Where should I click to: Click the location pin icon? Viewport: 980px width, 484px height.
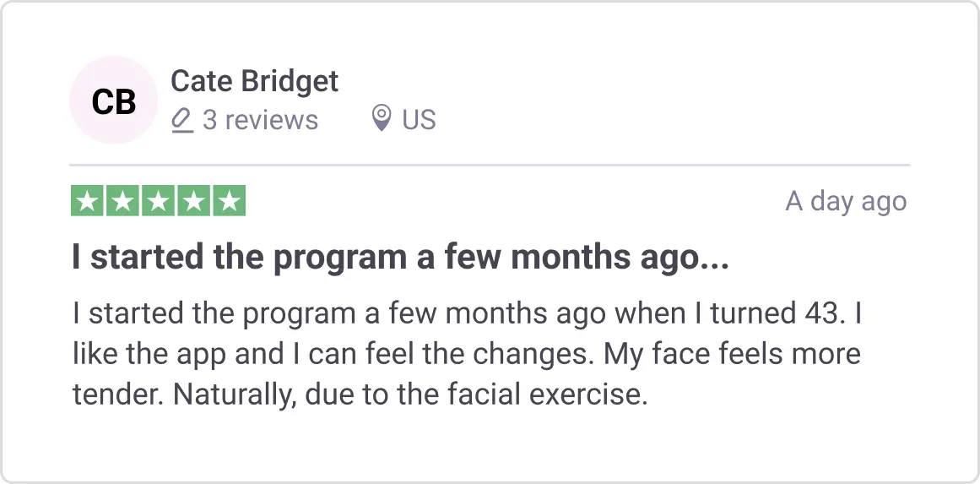382,119
